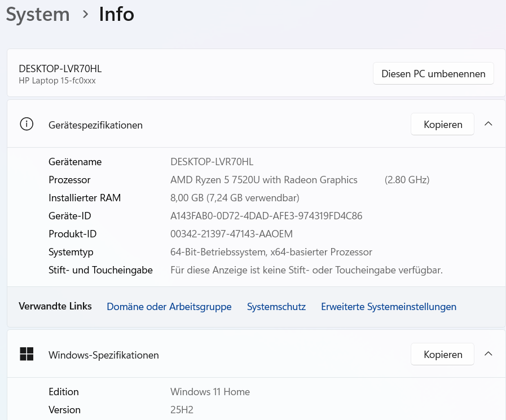Select the Edition label
The image size is (506, 420).
pos(64,392)
